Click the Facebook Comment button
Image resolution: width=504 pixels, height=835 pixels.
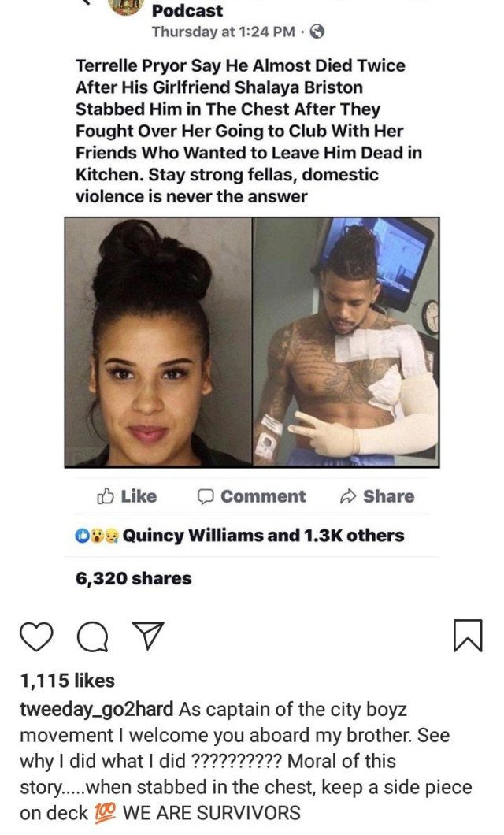(252, 496)
